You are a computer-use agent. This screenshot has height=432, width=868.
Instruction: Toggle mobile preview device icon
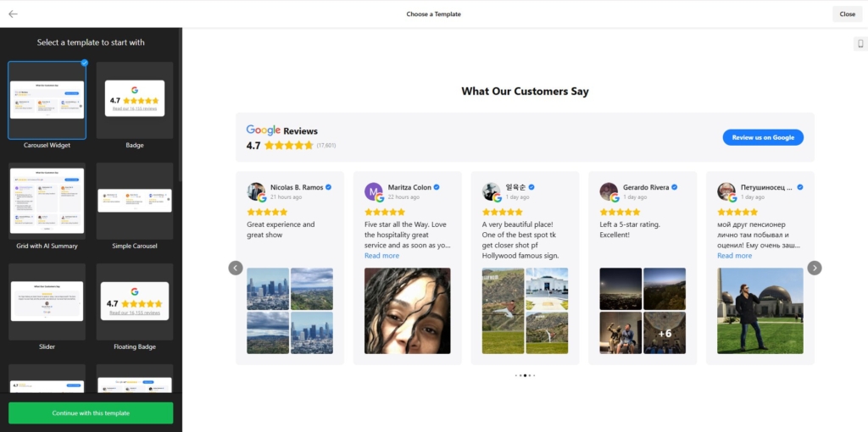pyautogui.click(x=860, y=44)
